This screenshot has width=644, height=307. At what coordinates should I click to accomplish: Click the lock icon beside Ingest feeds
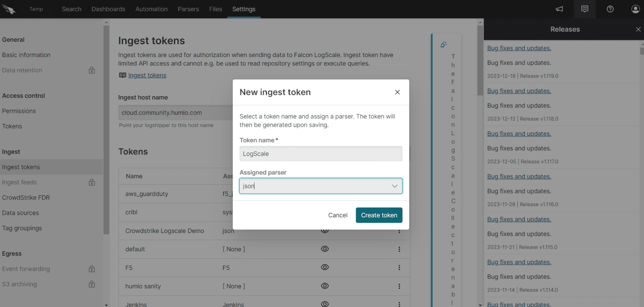[x=91, y=182]
